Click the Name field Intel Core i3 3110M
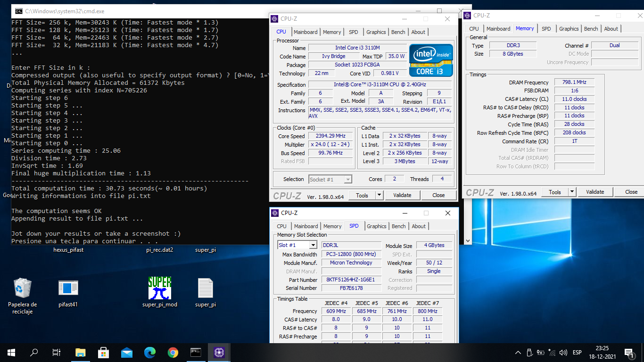Viewport: 644px width, 362px height. click(x=357, y=48)
